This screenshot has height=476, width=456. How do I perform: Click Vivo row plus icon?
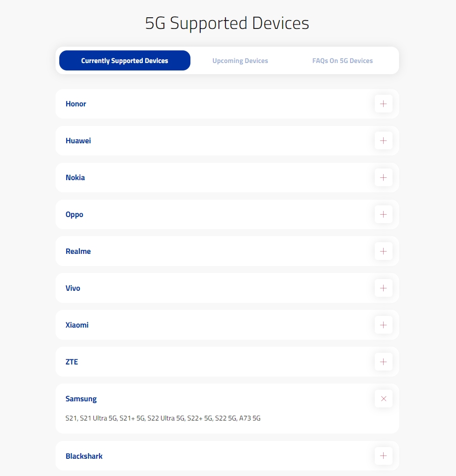point(383,288)
